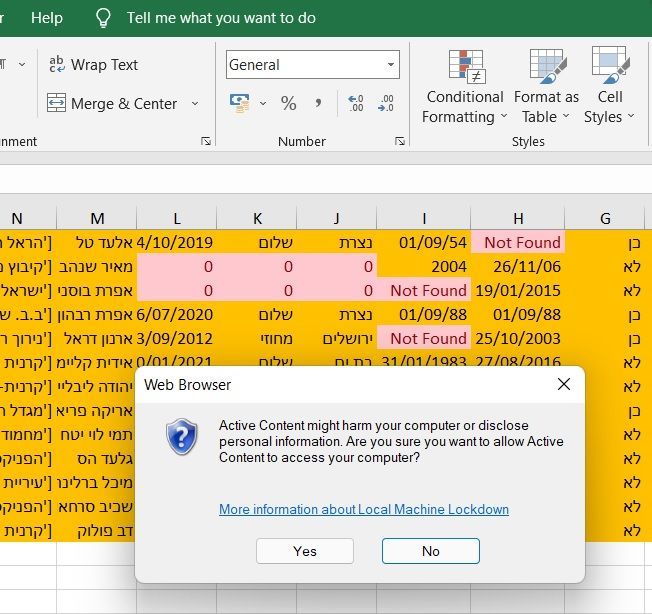This screenshot has width=652, height=614.
Task: Select cell with 3/09/2012
Action: pyautogui.click(x=177, y=338)
